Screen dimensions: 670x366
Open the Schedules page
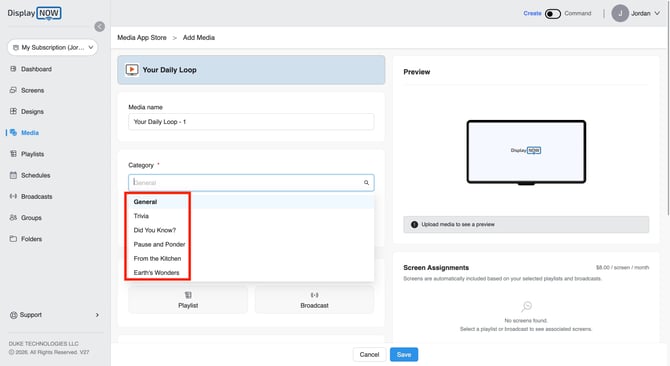35,175
